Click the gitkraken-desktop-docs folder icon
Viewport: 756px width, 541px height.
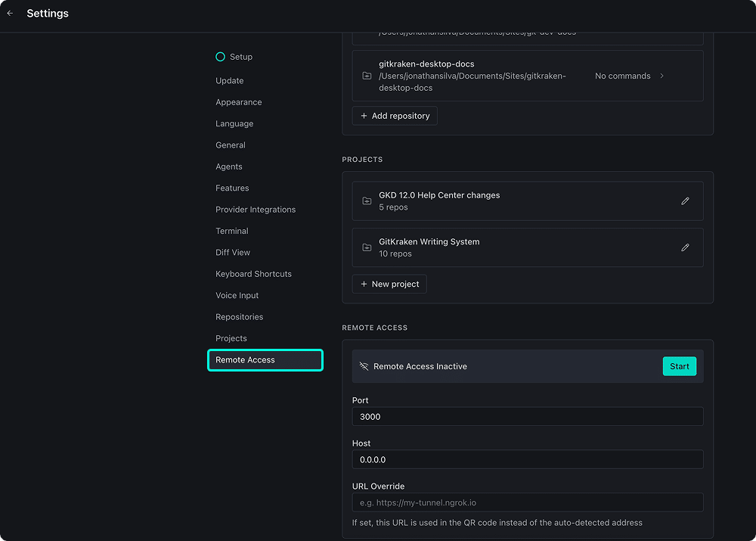(367, 76)
